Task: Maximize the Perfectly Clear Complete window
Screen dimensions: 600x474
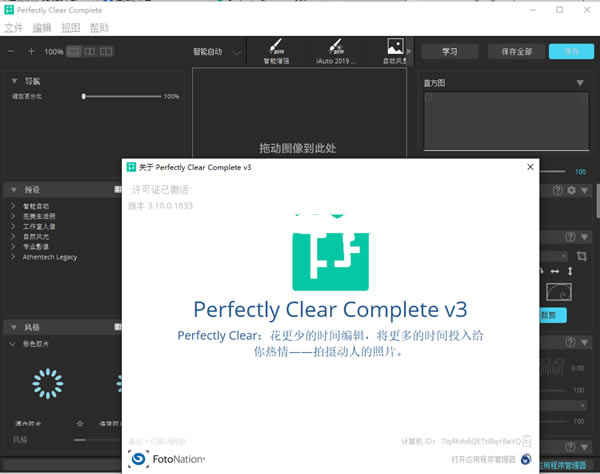Action: [559, 10]
